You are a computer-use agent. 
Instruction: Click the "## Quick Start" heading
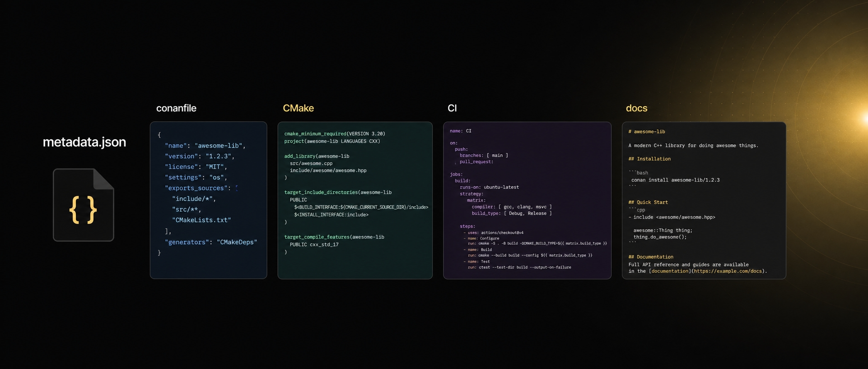648,203
